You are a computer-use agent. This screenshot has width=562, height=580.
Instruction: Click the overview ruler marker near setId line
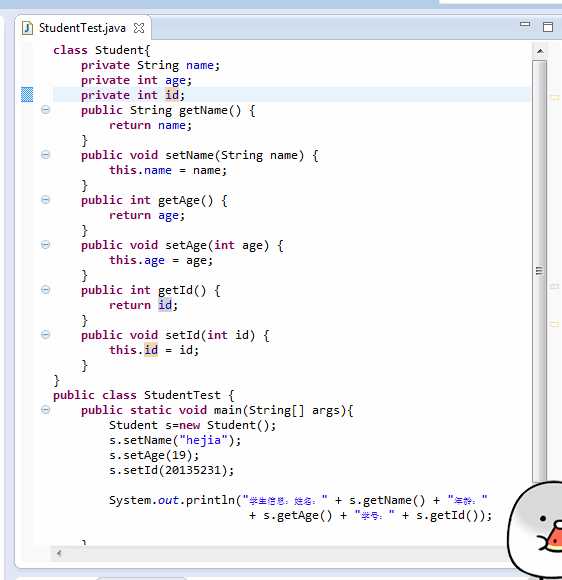(x=555, y=324)
